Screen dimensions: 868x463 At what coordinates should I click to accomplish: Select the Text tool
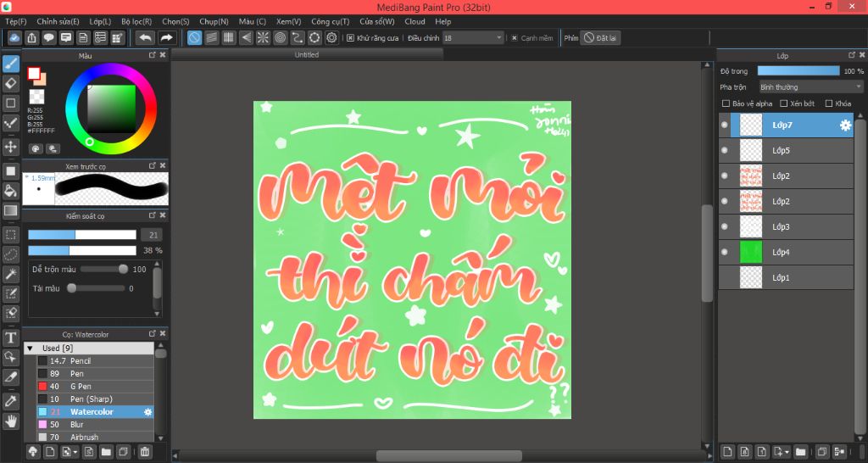coord(10,337)
